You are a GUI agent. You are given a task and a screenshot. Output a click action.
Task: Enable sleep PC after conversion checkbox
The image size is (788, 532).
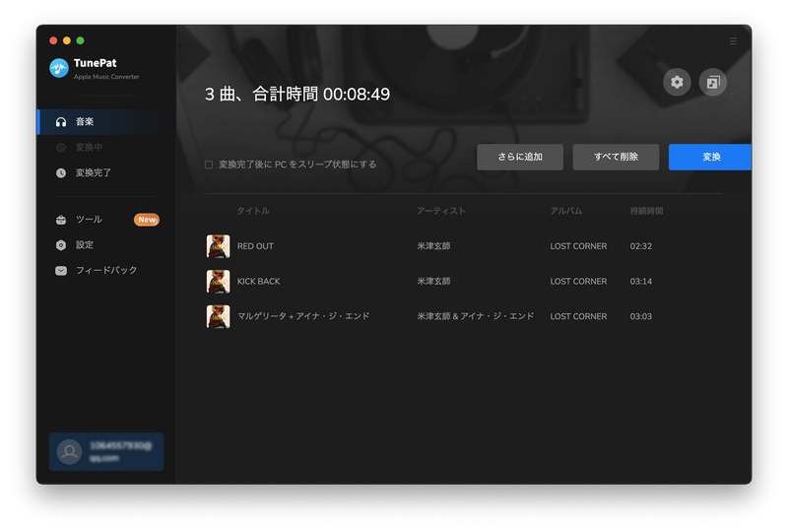(209, 165)
